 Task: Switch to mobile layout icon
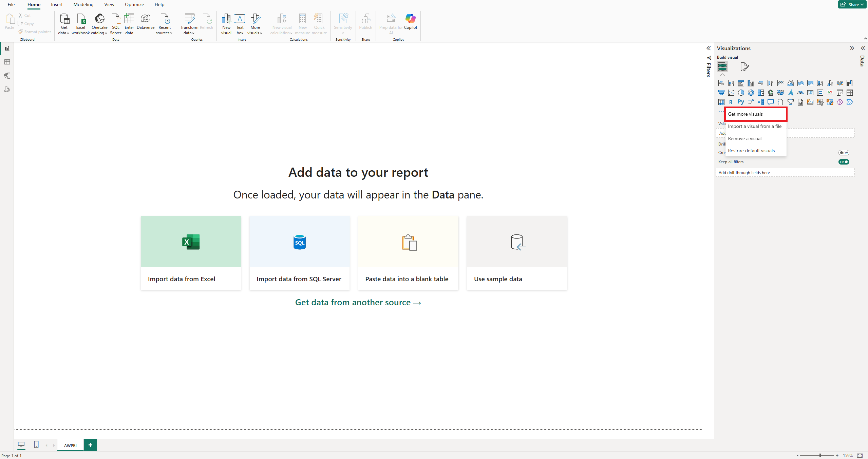(x=36, y=444)
